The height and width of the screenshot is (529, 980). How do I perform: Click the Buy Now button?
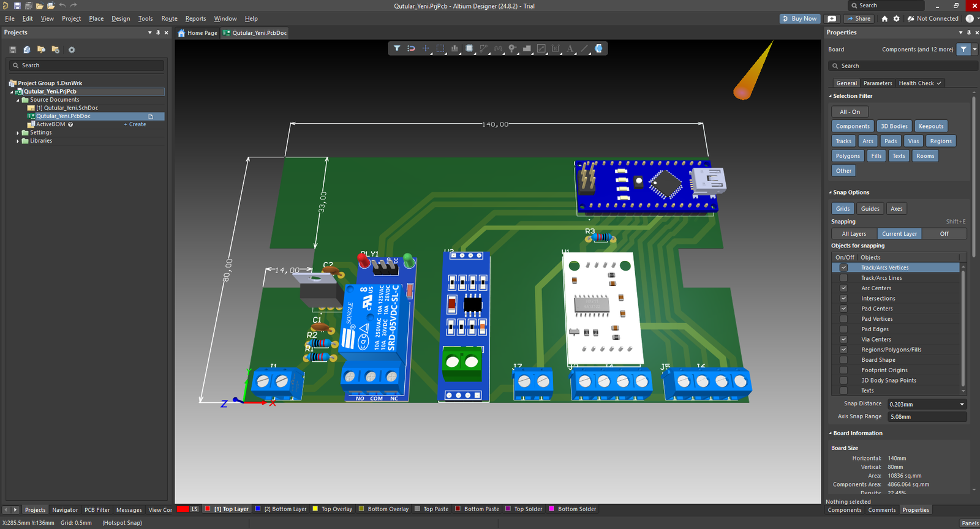tap(799, 18)
